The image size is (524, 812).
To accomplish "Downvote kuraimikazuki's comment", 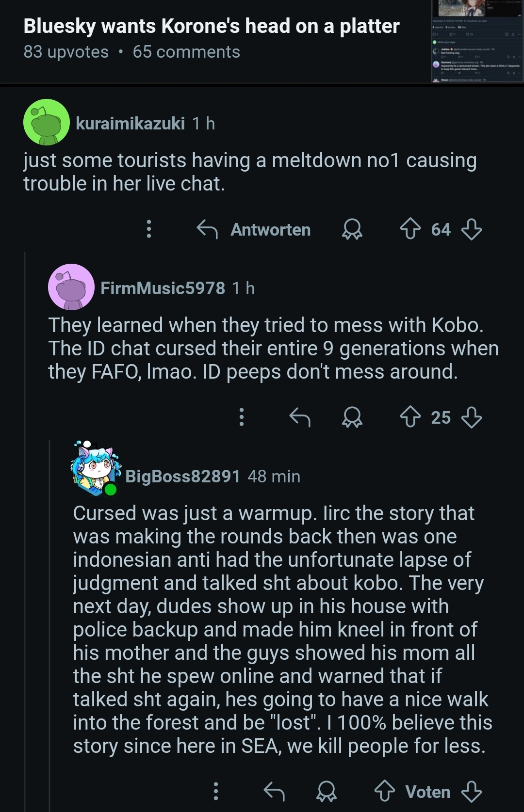I will 471,229.
